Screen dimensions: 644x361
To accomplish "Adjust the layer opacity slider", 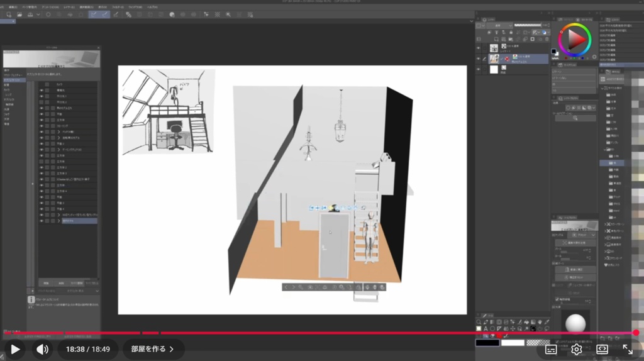I will 528,25.
